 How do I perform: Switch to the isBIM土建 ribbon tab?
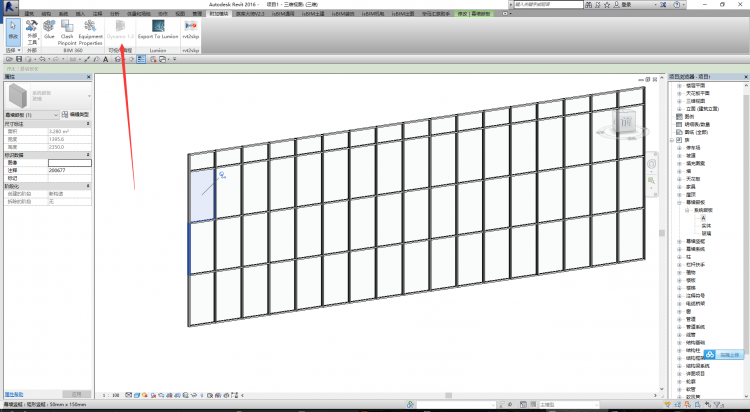click(315, 14)
